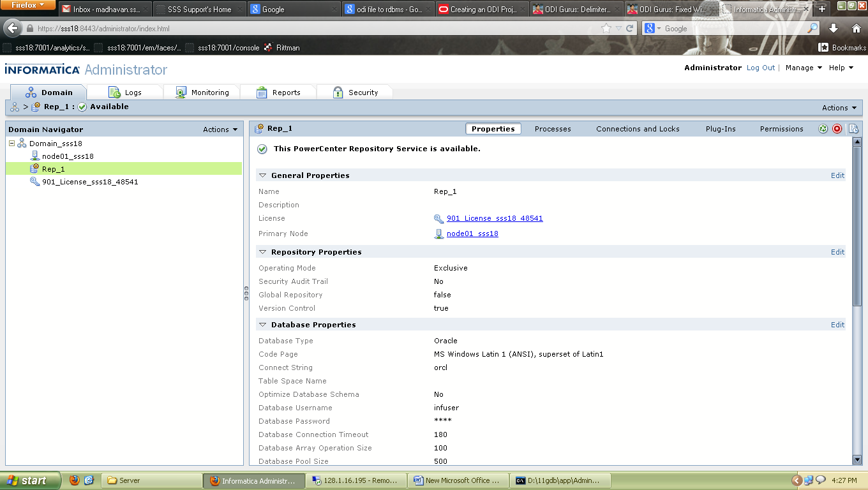Image resolution: width=868 pixels, height=490 pixels.
Task: Switch to the Reports tab
Action: point(278,93)
